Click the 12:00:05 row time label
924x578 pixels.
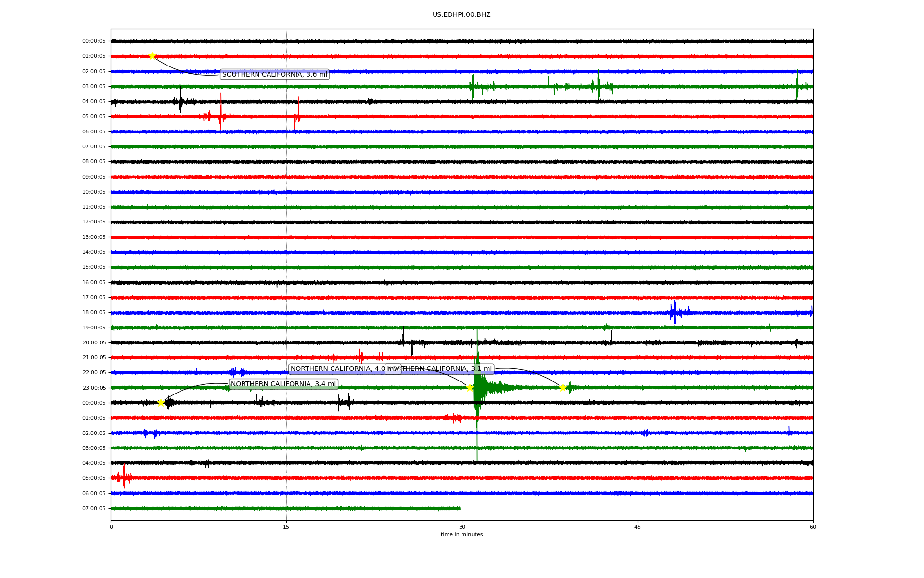point(94,222)
